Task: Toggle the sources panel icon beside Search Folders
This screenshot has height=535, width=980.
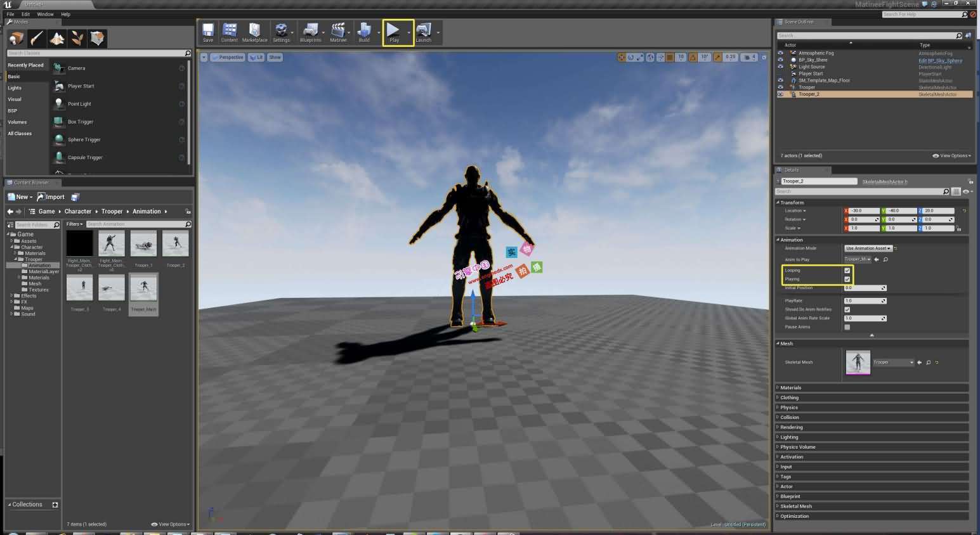Action: (10, 225)
